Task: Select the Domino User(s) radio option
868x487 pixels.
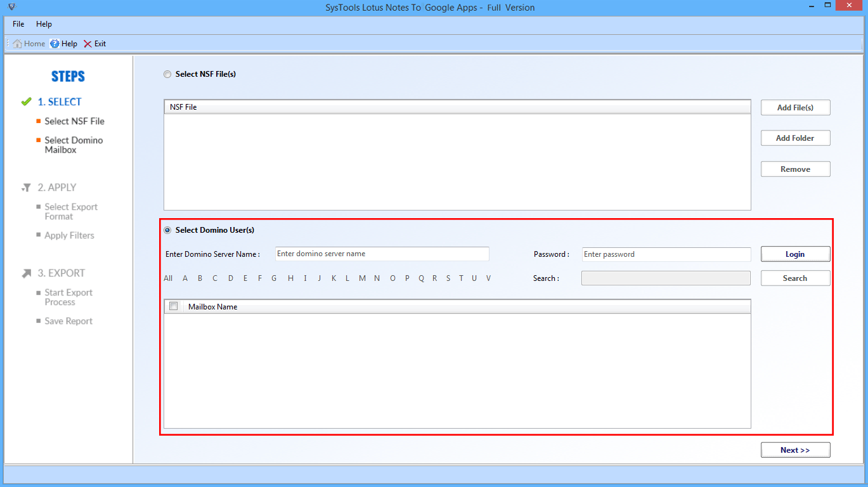Action: tap(167, 230)
